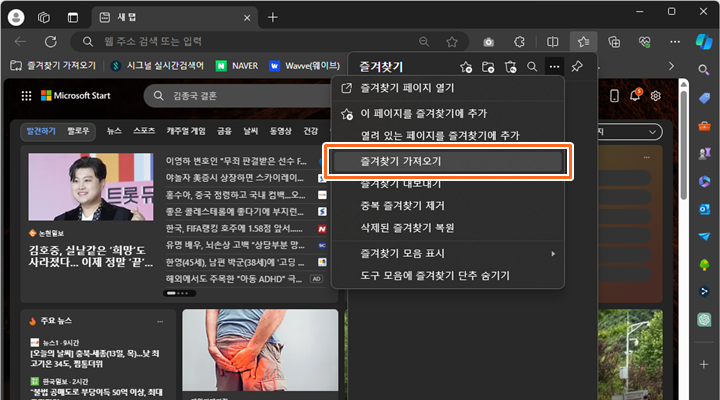
Task: Choose 중복 즐겨찾기 제거
Action: pos(448,205)
